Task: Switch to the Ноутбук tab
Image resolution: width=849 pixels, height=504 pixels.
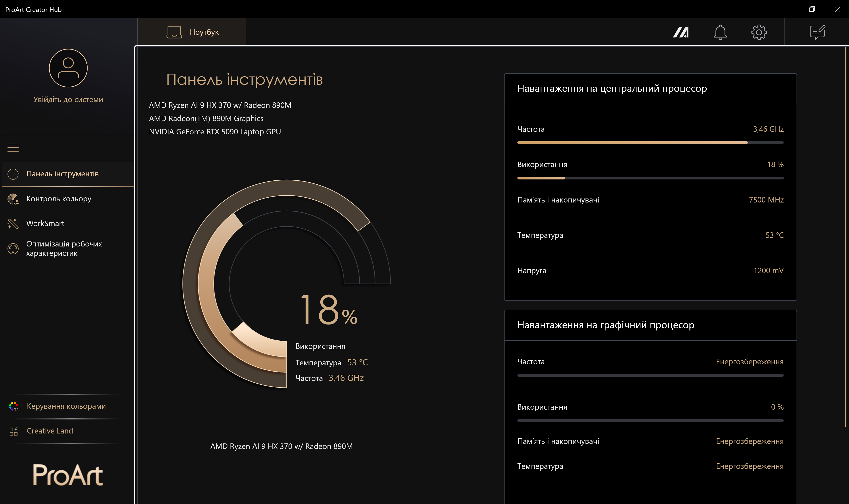Action: point(192,32)
